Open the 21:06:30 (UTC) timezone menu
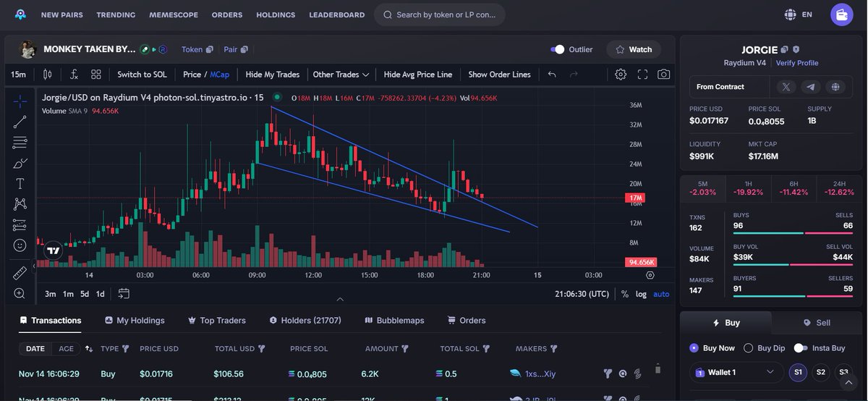 pos(582,294)
